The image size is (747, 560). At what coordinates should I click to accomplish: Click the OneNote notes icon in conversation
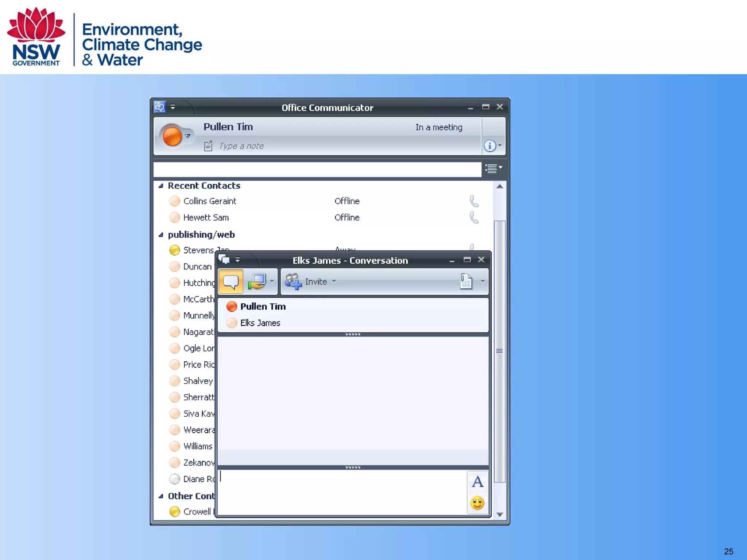466,281
